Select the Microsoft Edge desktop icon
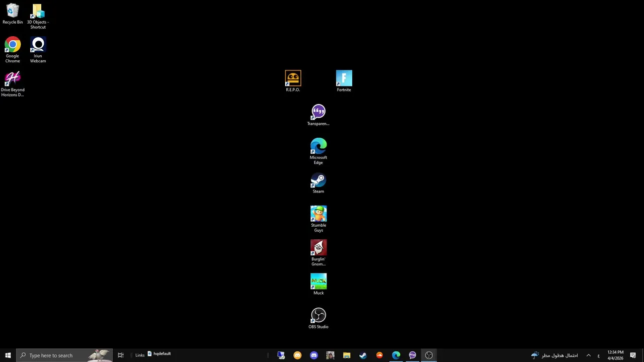Viewport: 644px width, 362px height. click(x=318, y=151)
